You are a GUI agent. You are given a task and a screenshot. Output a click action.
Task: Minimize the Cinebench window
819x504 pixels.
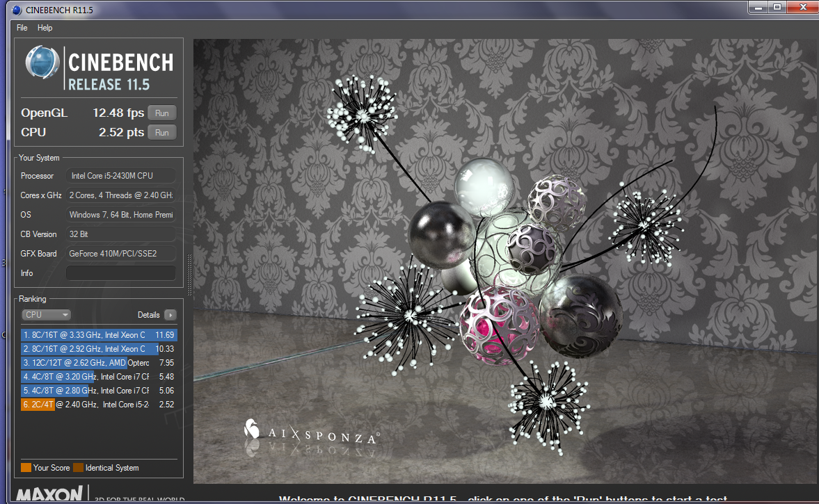(758, 8)
